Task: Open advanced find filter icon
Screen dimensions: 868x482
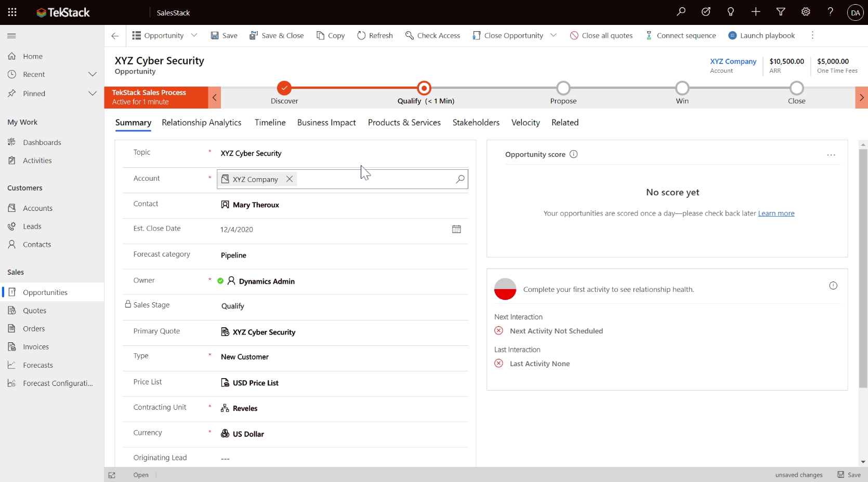Action: (x=781, y=11)
